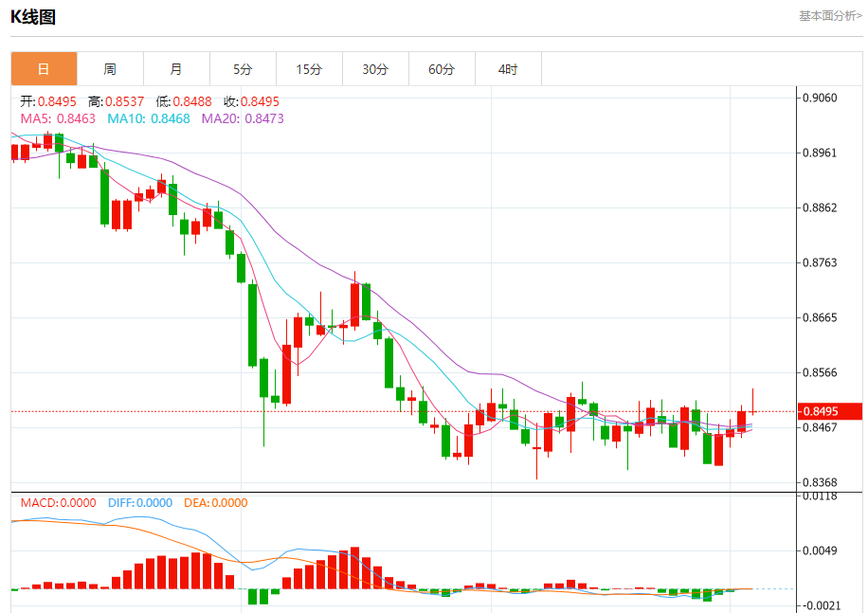This screenshot has height=613, width=868.
Task: Click the 0.9060 price axis label
Action: (820, 98)
